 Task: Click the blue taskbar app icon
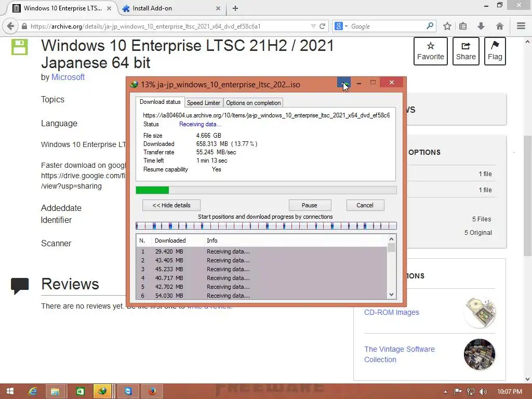128,391
